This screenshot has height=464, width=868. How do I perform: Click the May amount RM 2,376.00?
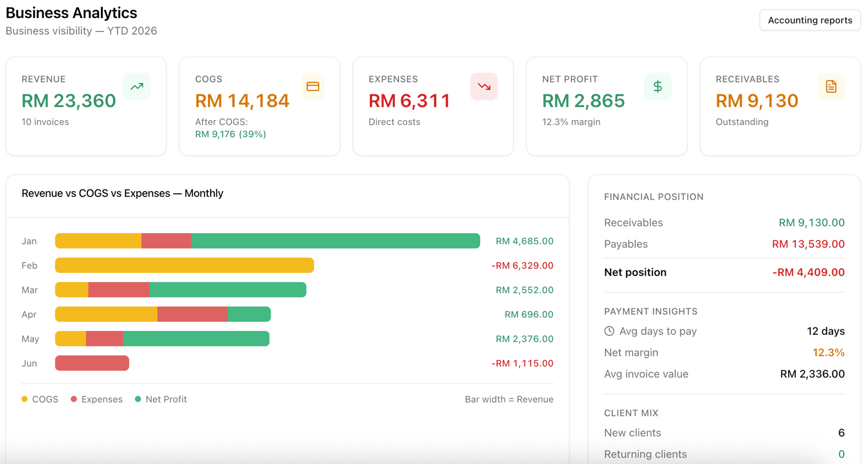click(x=525, y=339)
